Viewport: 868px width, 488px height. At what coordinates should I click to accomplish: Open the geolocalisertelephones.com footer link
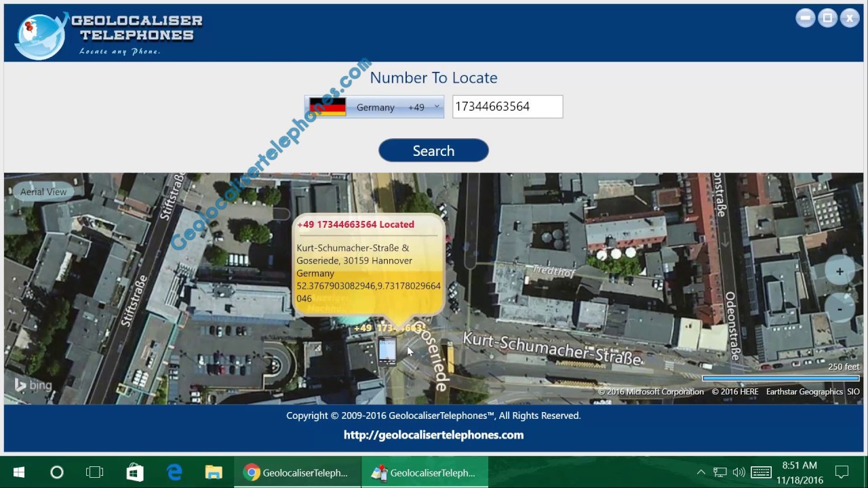433,435
